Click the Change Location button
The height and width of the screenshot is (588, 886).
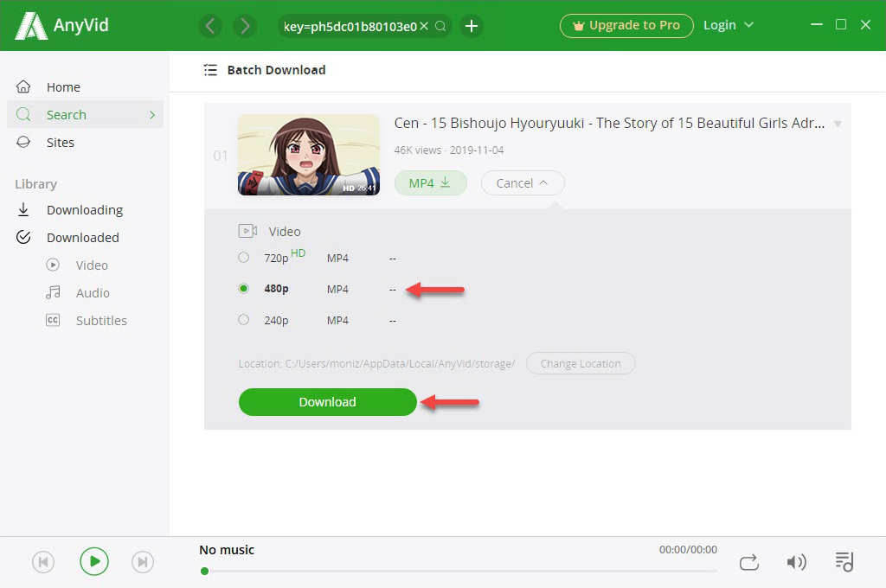(x=581, y=364)
